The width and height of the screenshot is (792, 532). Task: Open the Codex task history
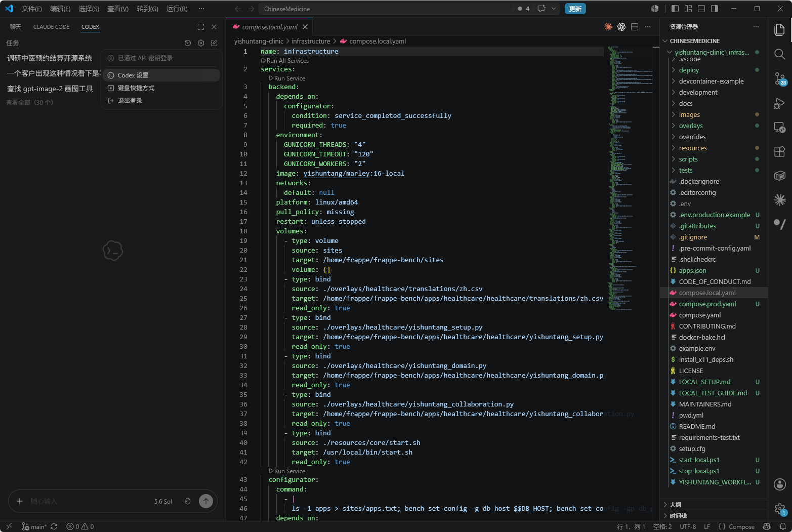[188, 43]
